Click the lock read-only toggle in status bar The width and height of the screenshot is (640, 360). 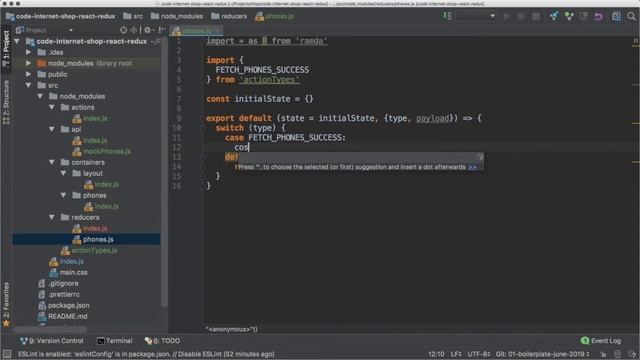tap(603, 354)
